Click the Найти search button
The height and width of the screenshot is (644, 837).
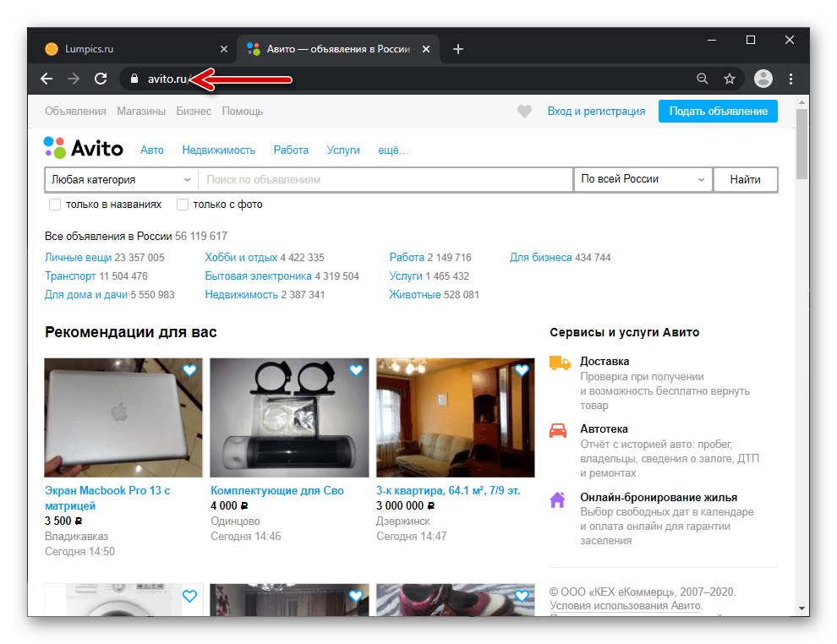coord(745,179)
